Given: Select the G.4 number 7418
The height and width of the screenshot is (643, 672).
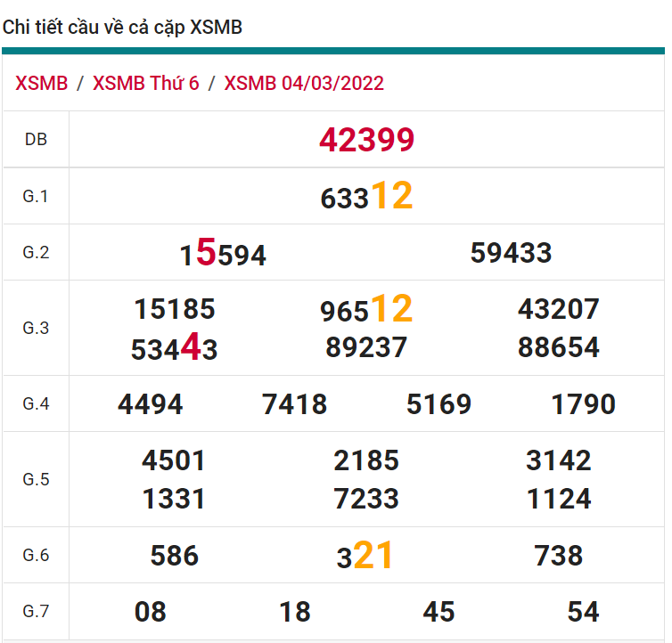Looking at the screenshot, I should (294, 405).
